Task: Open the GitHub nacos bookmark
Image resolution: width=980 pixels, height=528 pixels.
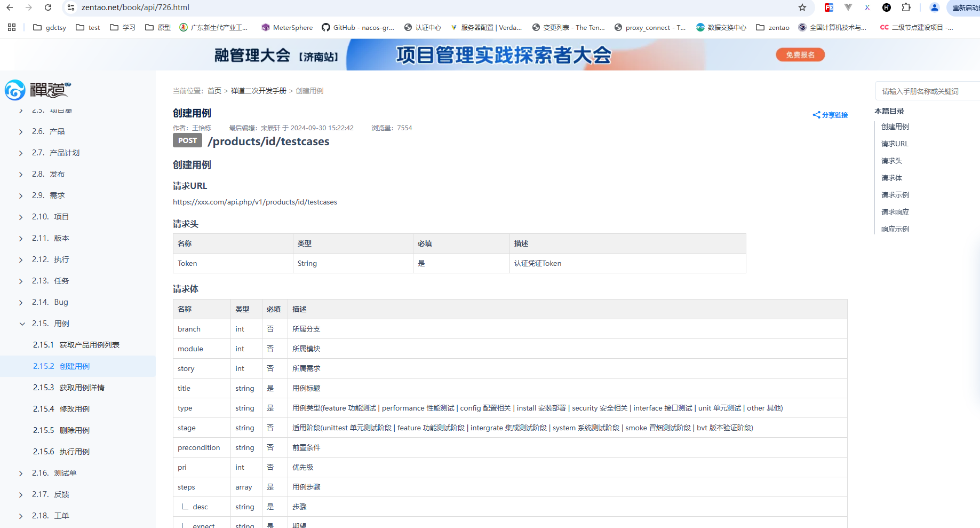Action: pos(357,27)
